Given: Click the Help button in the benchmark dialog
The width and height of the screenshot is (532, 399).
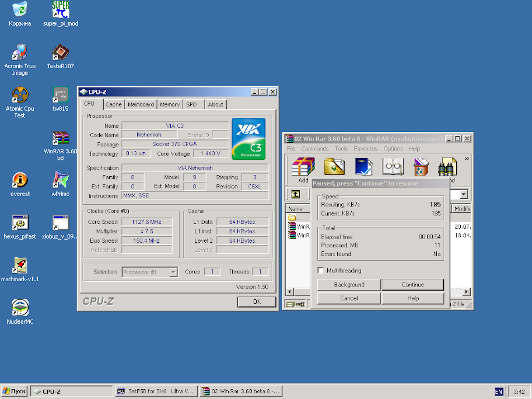Looking at the screenshot, I should pyautogui.click(x=413, y=298).
